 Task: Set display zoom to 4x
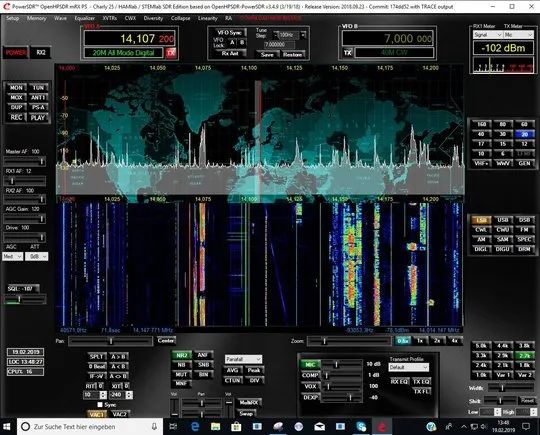click(455, 341)
